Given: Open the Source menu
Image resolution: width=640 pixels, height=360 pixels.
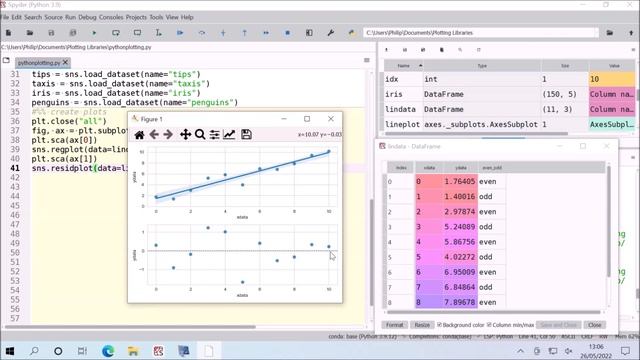Looking at the screenshot, I should (x=53, y=17).
